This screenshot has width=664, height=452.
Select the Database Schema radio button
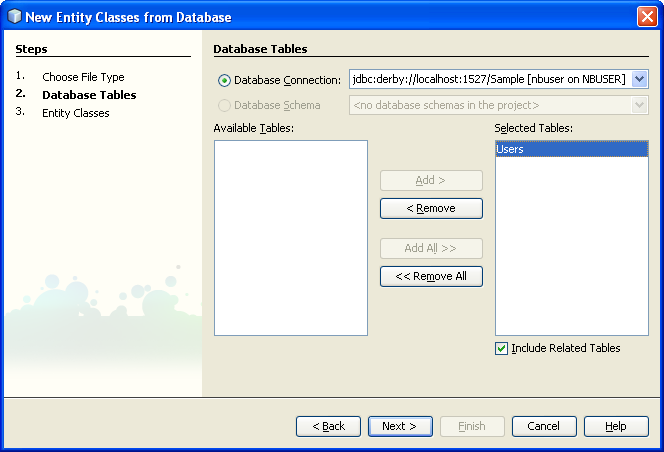224,105
